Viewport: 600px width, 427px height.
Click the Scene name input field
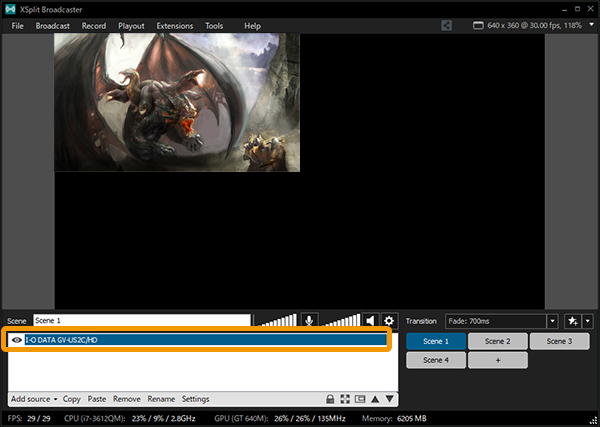click(140, 321)
